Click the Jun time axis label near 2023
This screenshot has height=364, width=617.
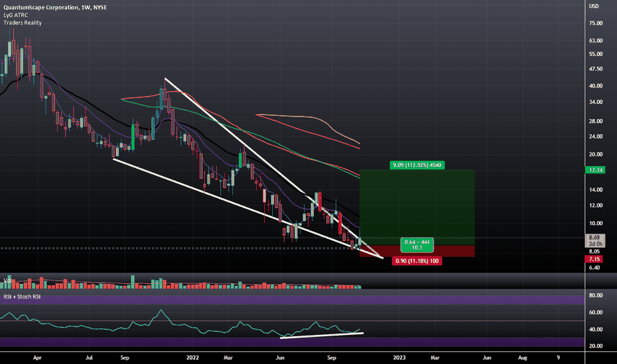point(487,357)
